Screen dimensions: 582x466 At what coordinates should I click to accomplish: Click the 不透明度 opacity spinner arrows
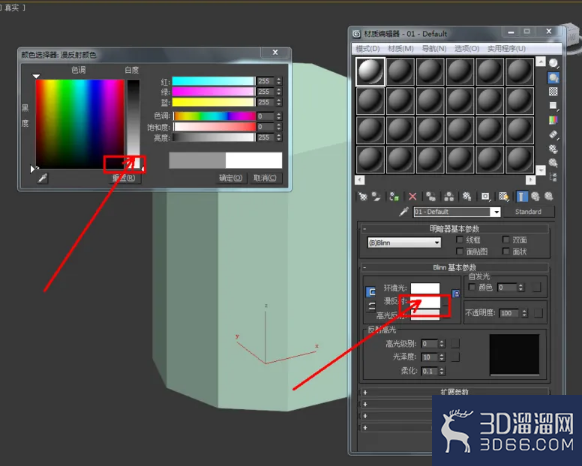click(x=524, y=313)
